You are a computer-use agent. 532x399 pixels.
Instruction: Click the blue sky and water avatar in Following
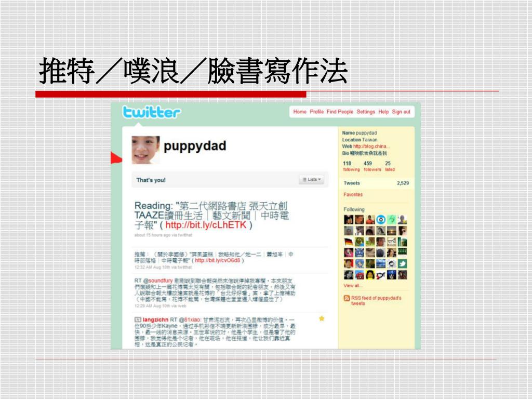[381, 263]
